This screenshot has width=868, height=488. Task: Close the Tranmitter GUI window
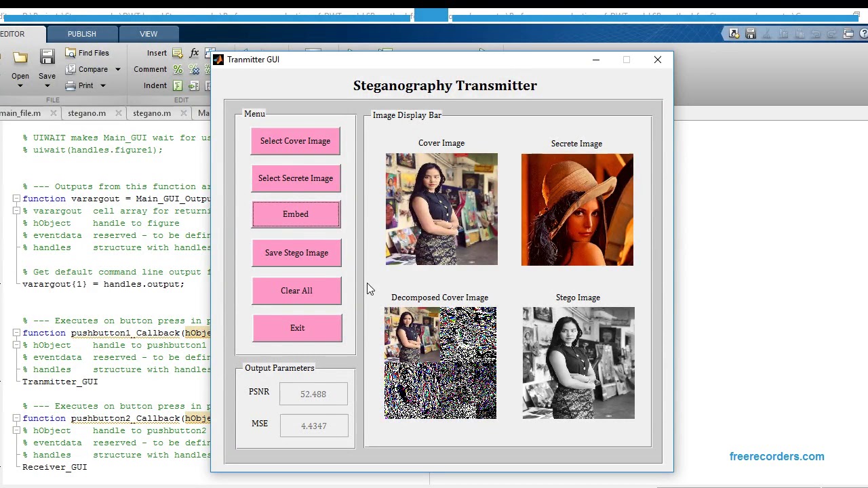658,60
